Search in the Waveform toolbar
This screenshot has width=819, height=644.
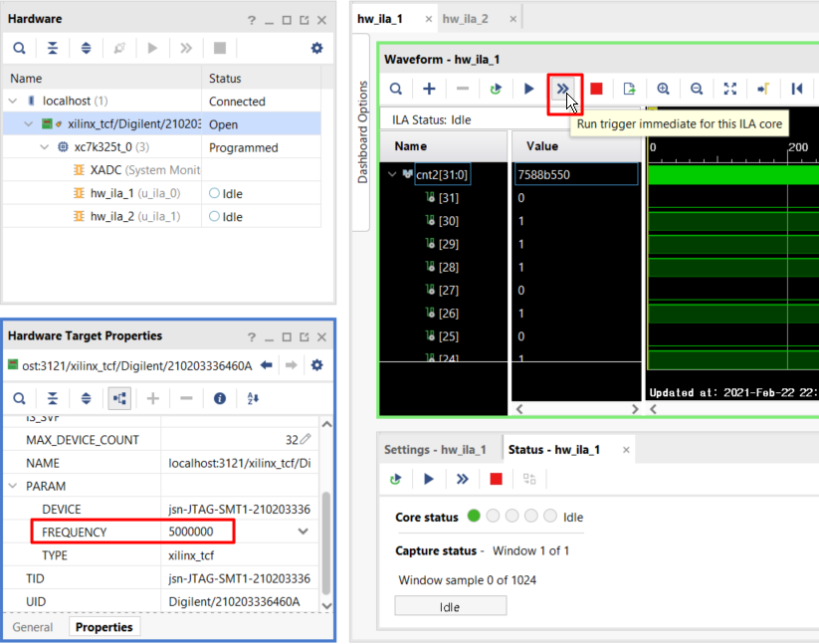pyautogui.click(x=396, y=89)
